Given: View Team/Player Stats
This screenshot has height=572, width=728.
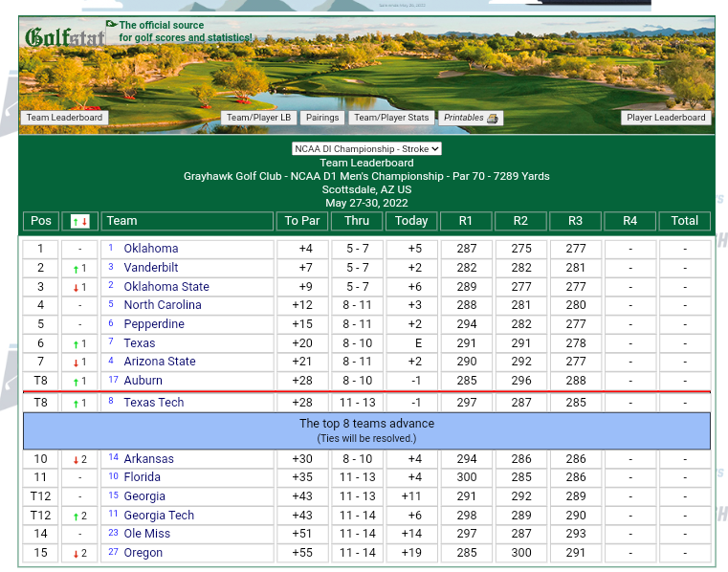Looking at the screenshot, I should click(391, 118).
